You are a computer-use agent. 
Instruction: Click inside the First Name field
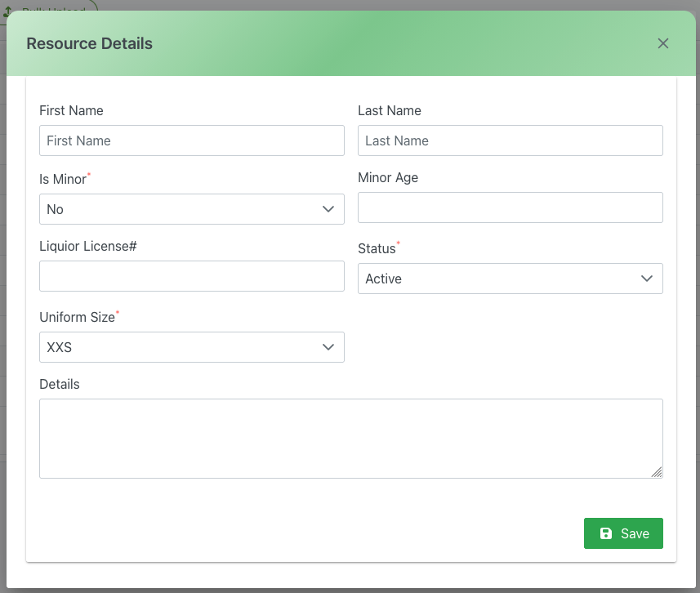tap(191, 140)
